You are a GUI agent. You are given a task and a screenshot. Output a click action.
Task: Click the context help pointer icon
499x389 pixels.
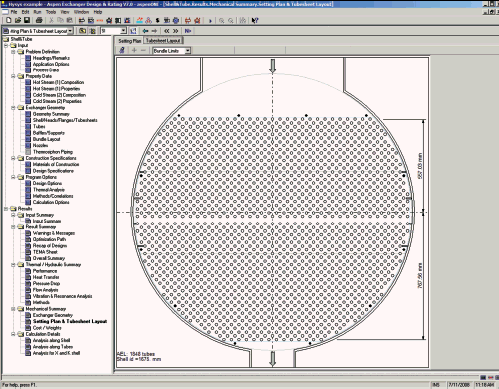tap(255, 21)
